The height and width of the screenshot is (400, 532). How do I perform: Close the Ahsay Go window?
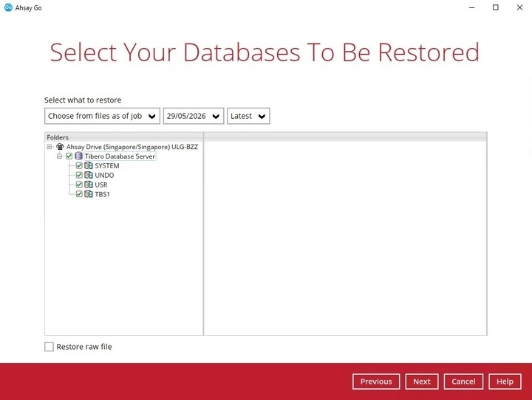coord(519,7)
